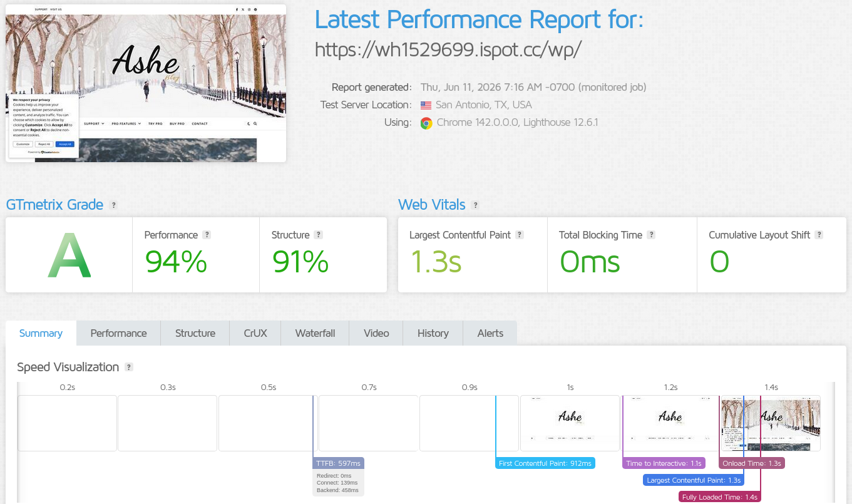Click the Speed Visualization heading
Image resolution: width=852 pixels, height=504 pixels.
click(68, 367)
